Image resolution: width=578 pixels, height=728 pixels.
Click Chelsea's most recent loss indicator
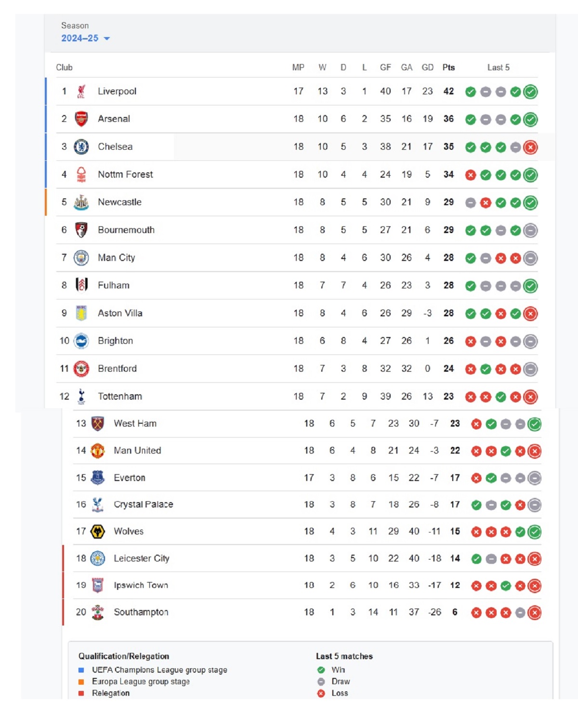click(x=530, y=147)
